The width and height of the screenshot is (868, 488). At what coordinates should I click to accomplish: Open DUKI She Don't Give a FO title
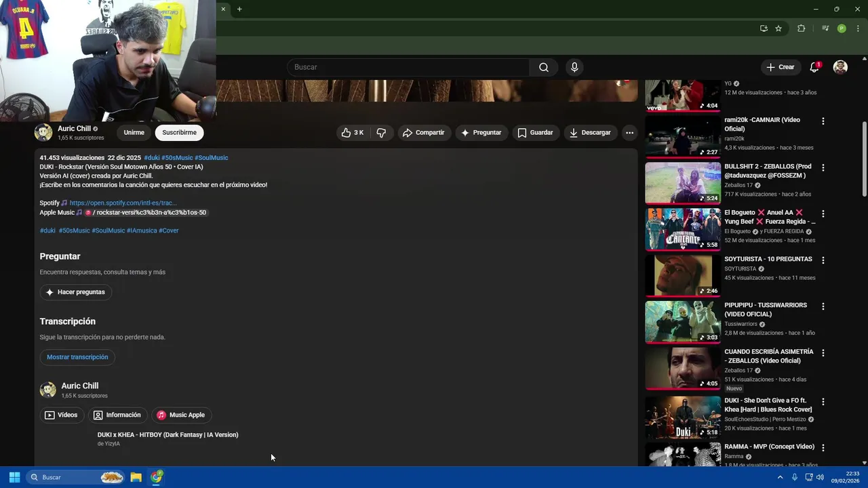click(x=768, y=405)
